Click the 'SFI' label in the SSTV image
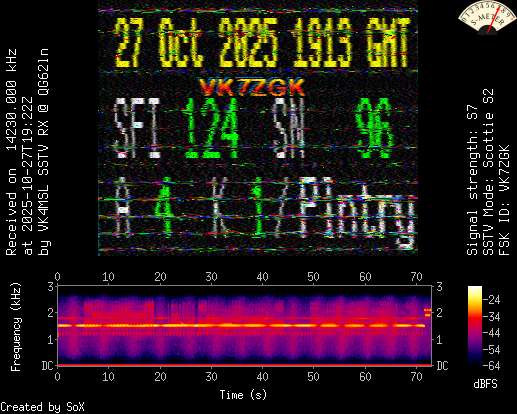Image resolution: width=517 pixels, height=414 pixels. coord(137,128)
